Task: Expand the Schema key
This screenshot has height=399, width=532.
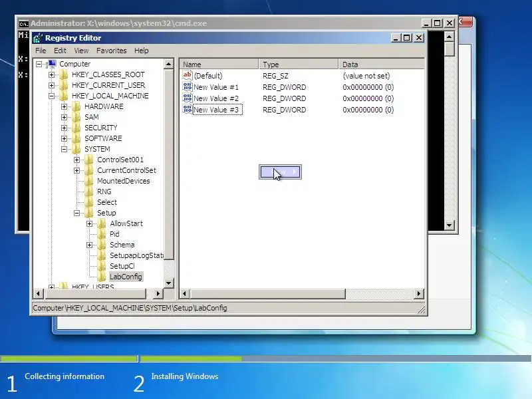Action: 89,245
